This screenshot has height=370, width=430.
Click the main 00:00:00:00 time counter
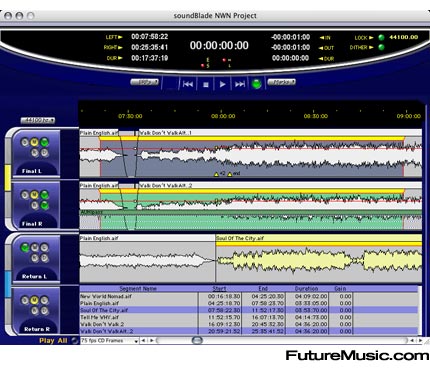click(219, 45)
